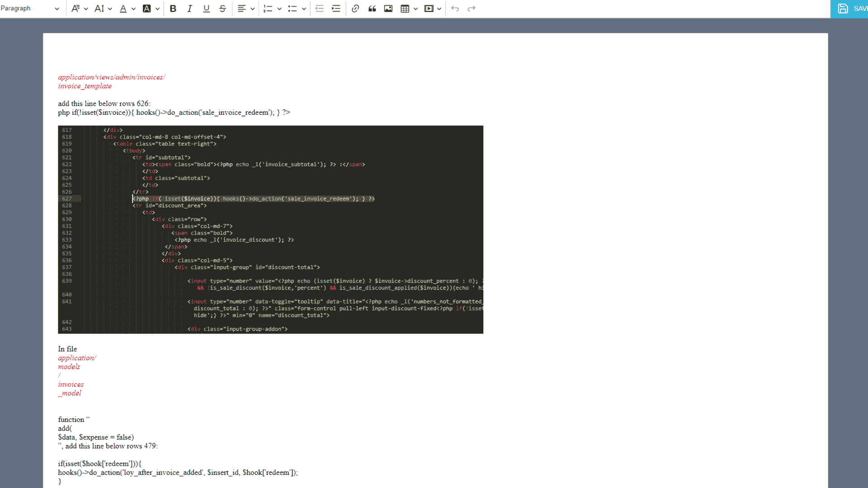Undo the last change
Viewport: 868px width, 488px height.
point(455,9)
